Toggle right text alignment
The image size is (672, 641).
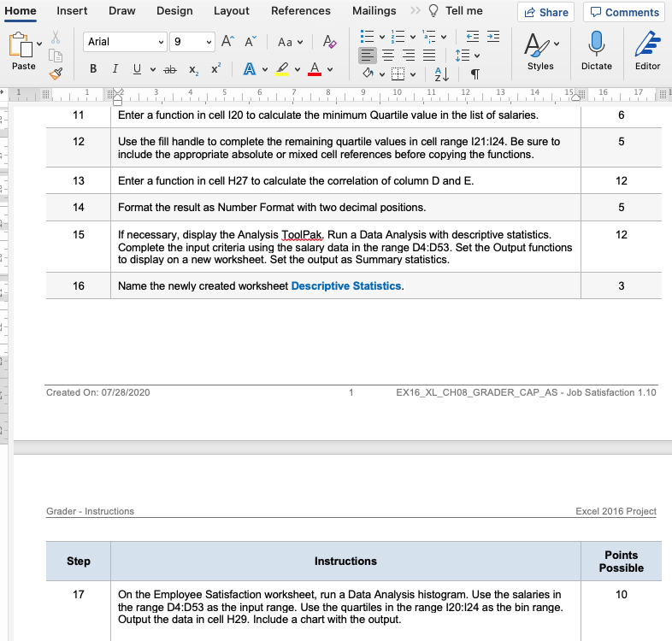tap(409, 56)
